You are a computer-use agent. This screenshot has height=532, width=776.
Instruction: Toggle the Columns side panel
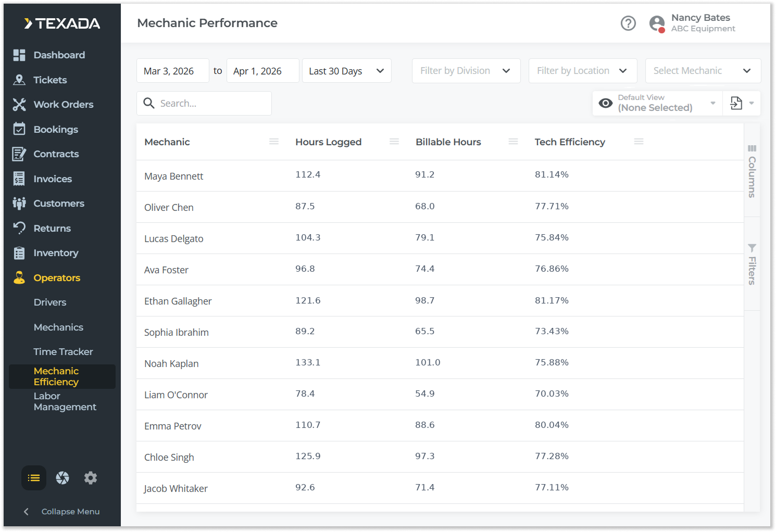(752, 171)
